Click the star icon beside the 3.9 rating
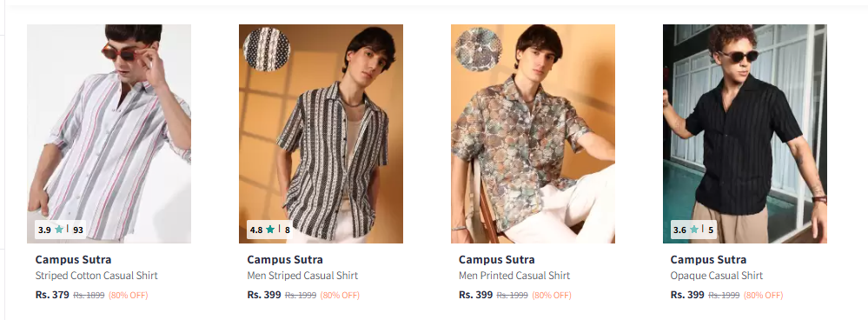 pos(59,230)
